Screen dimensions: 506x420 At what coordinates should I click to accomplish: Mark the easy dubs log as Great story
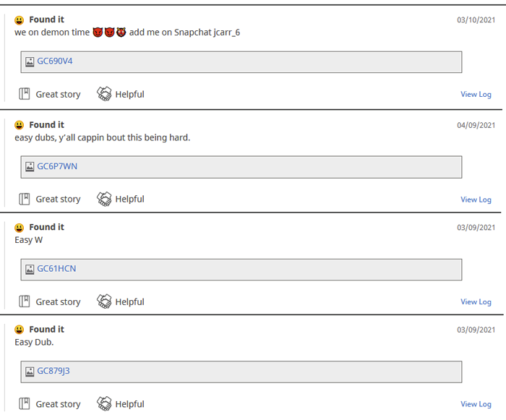coord(50,200)
